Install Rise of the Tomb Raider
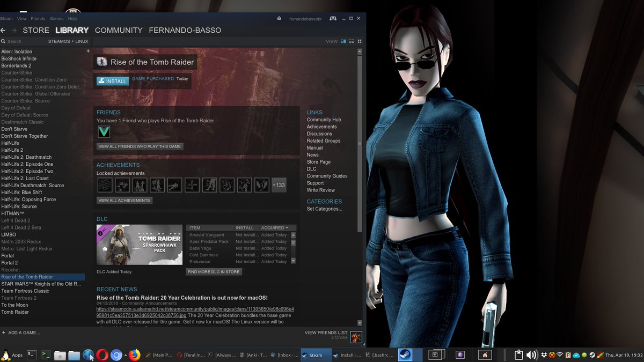Viewport: 644px width, 362px height. (x=113, y=81)
